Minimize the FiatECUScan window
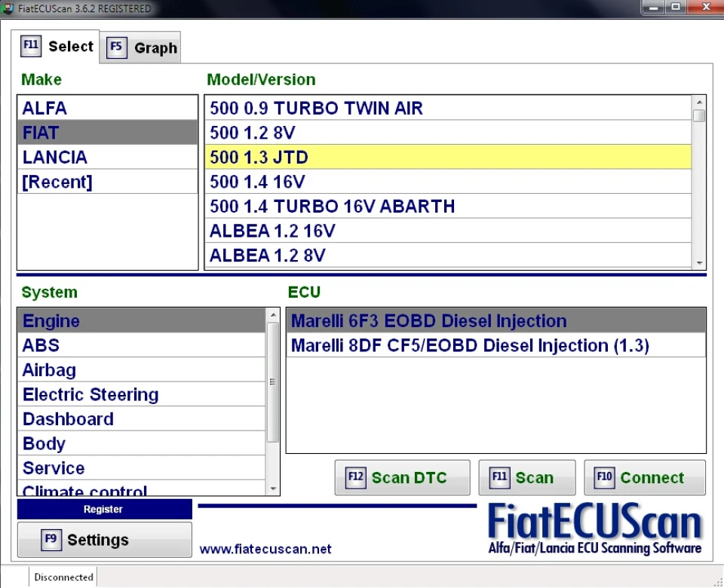The height and width of the screenshot is (588, 724). (x=653, y=8)
